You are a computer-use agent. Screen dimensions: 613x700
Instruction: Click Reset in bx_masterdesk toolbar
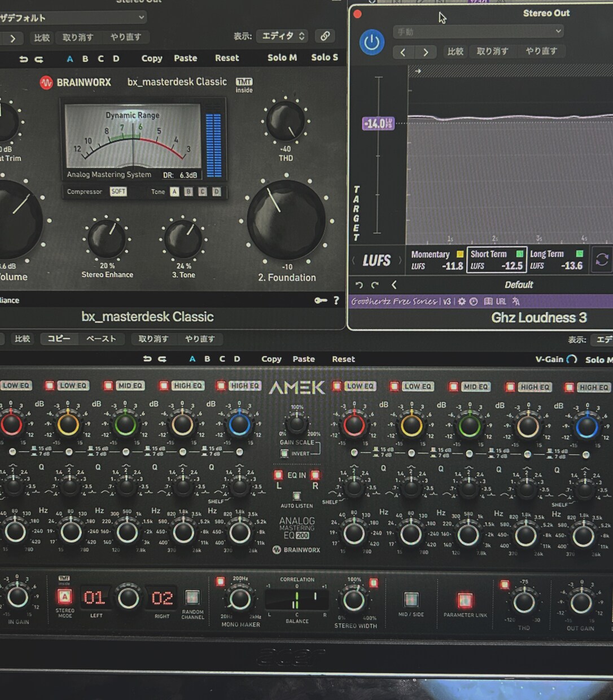click(227, 58)
